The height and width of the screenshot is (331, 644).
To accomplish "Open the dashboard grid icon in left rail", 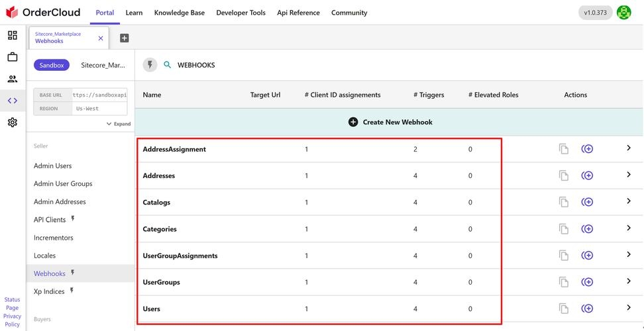I will 13,36.
